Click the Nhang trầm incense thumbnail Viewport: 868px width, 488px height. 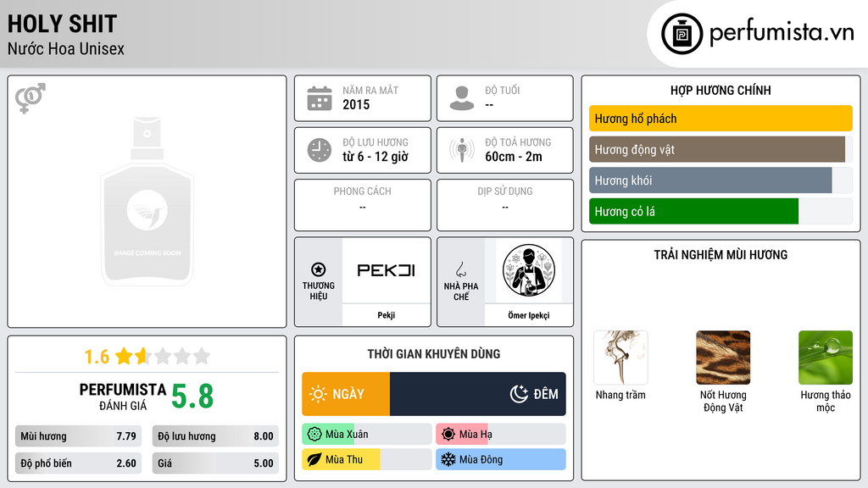[620, 358]
